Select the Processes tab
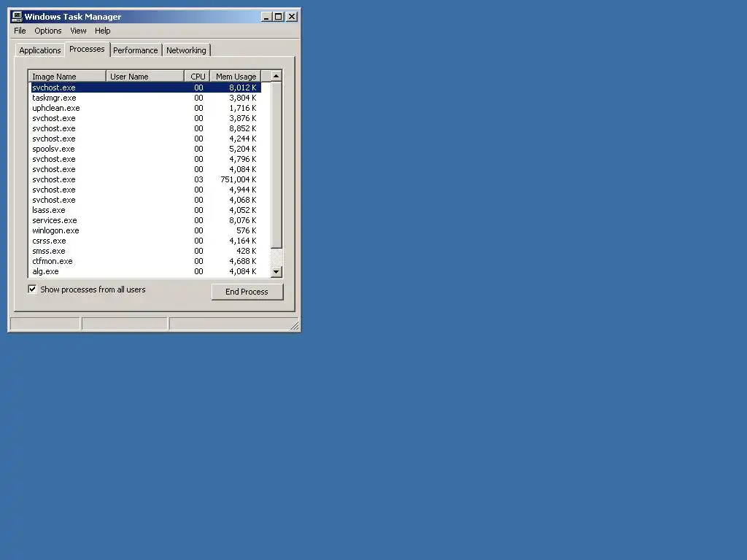747x560 pixels. pos(87,49)
